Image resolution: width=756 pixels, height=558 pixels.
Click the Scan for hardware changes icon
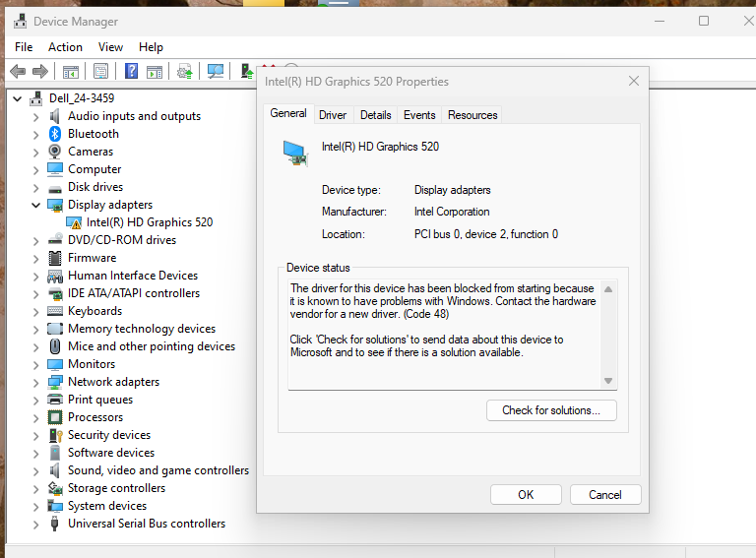click(x=215, y=71)
